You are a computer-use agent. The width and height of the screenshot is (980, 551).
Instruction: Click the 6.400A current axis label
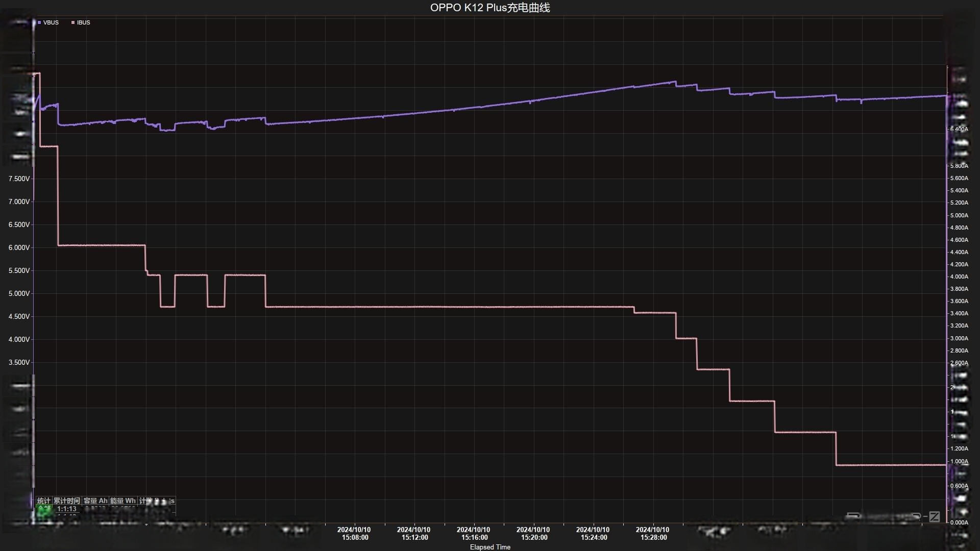[959, 129]
